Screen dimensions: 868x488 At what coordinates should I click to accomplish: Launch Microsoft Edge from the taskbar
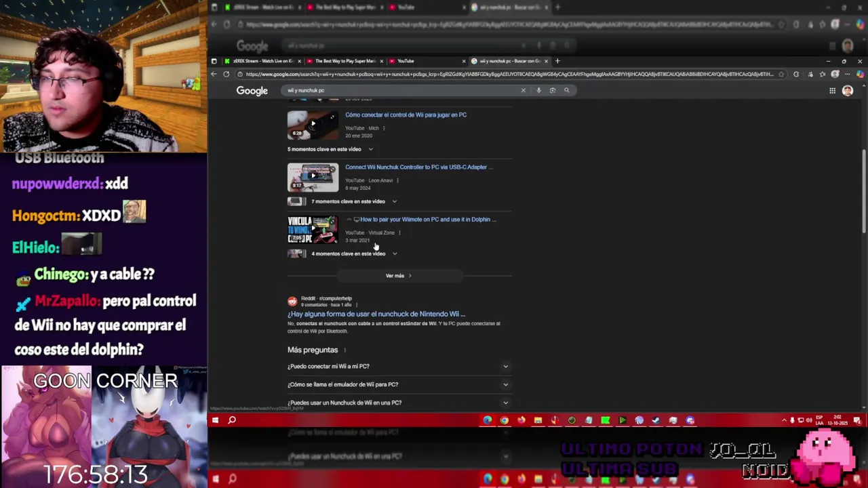click(488, 420)
